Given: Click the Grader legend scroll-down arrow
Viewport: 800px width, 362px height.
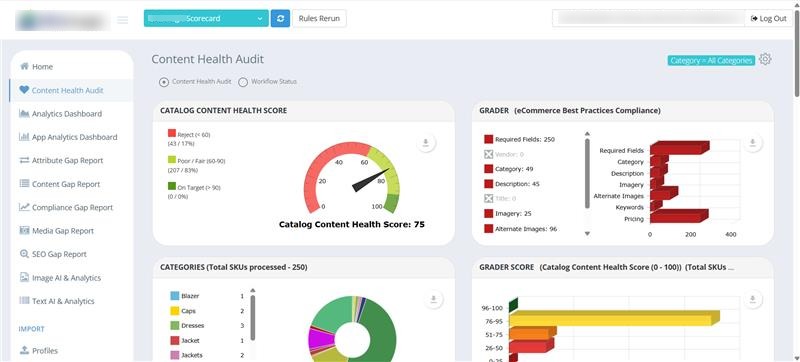Looking at the screenshot, I should (x=587, y=234).
